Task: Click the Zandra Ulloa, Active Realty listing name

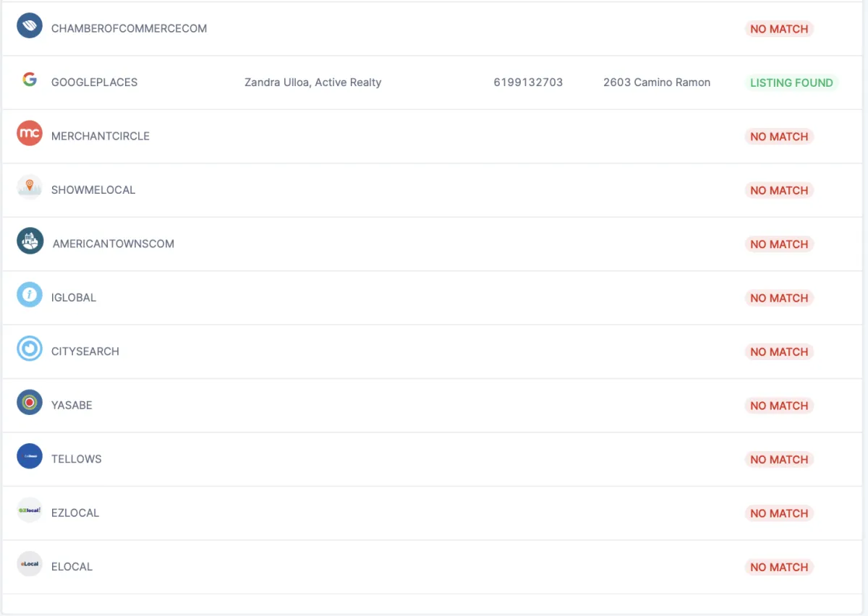Action: (x=313, y=82)
